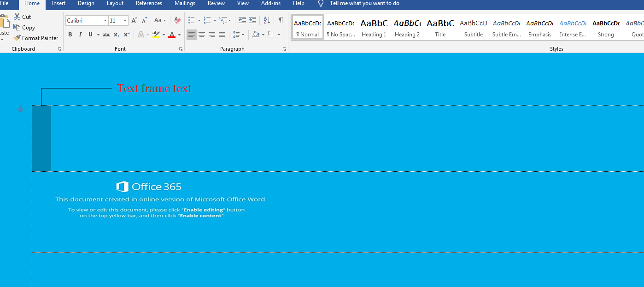Image resolution: width=644 pixels, height=287 pixels.
Task: Center align the paragraph
Action: tap(202, 35)
